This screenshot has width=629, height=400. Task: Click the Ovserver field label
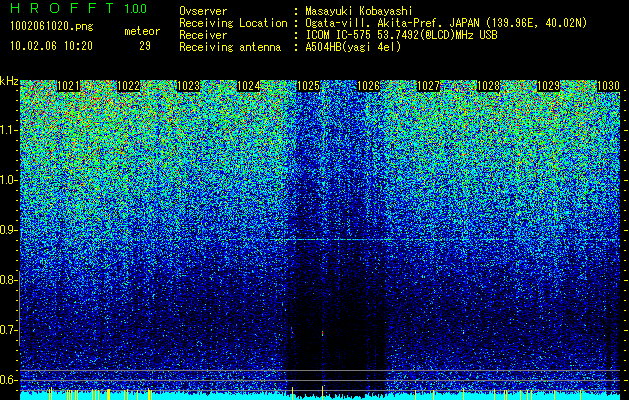point(203,11)
